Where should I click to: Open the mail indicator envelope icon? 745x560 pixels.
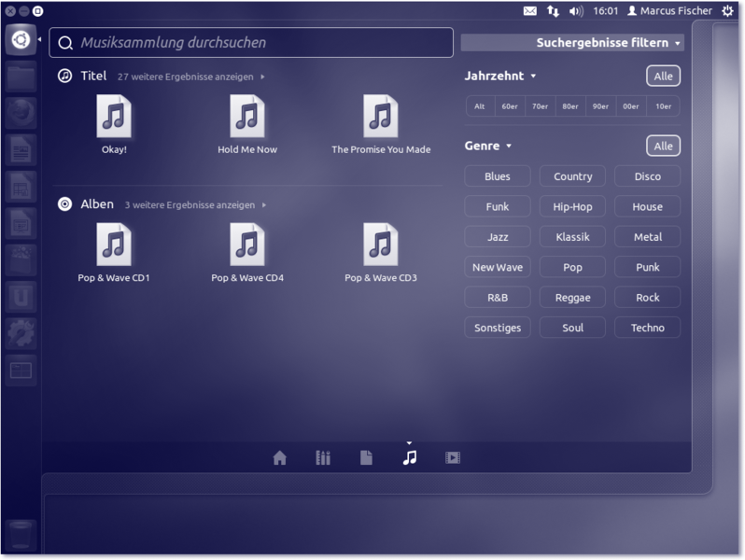click(529, 11)
